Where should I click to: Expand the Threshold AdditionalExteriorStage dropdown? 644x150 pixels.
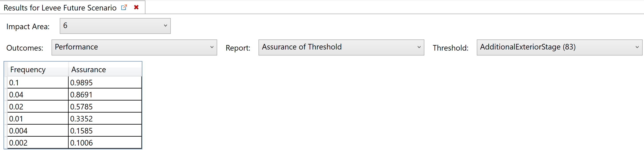click(559, 47)
